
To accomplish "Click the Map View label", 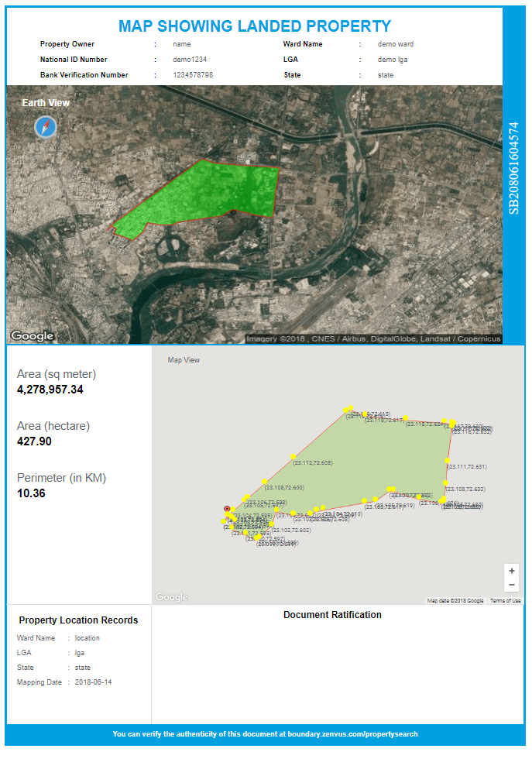I will pyautogui.click(x=184, y=360).
